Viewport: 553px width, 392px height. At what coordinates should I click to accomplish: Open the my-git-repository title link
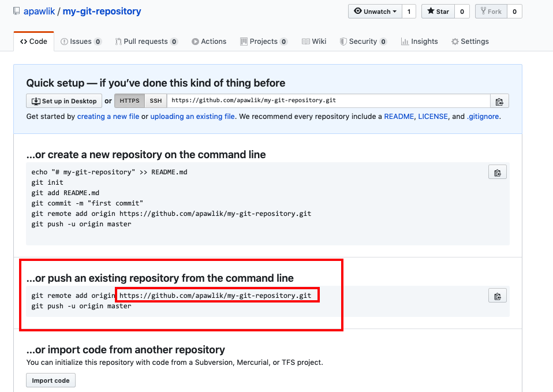click(x=102, y=12)
